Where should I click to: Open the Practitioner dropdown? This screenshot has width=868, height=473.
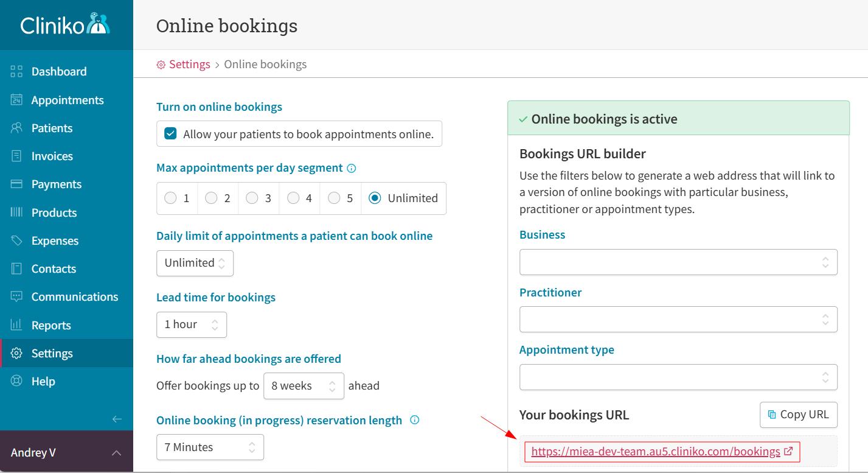678,319
